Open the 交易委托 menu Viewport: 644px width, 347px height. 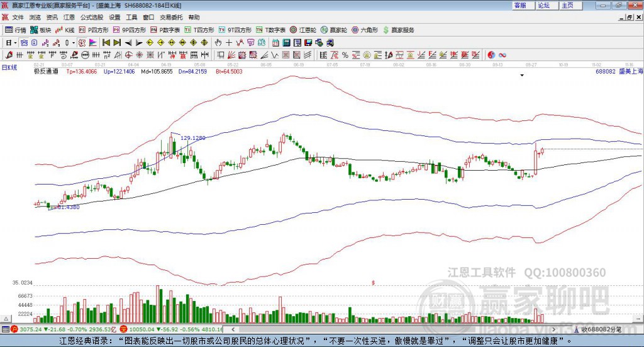point(171,17)
